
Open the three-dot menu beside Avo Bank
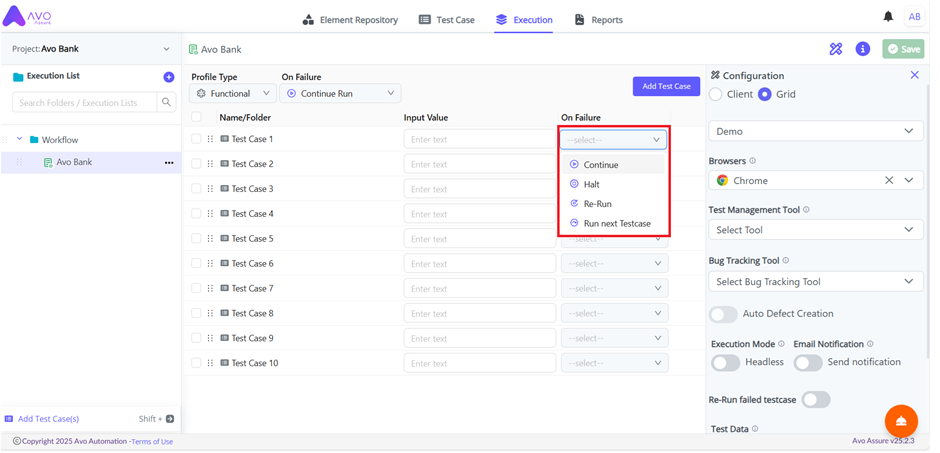point(168,163)
